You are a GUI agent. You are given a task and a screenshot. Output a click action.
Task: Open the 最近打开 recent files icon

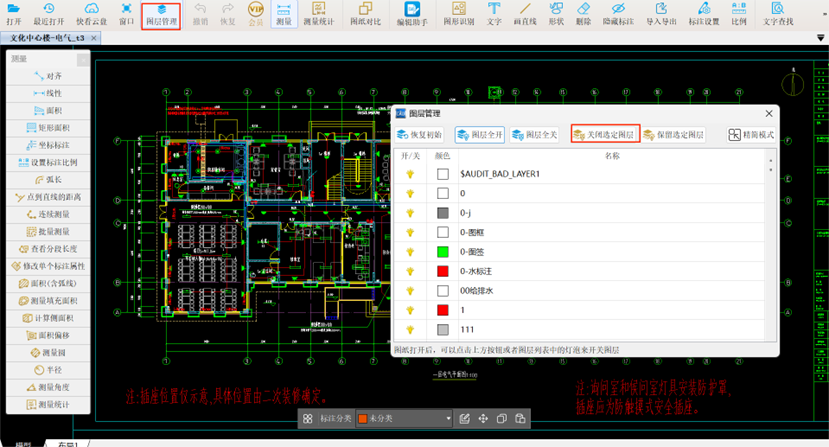(x=49, y=14)
